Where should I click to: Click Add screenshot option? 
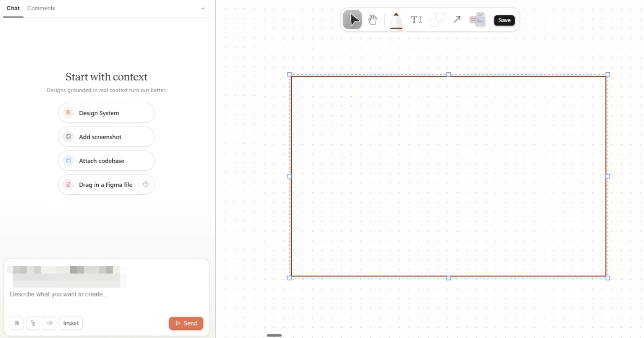point(107,137)
